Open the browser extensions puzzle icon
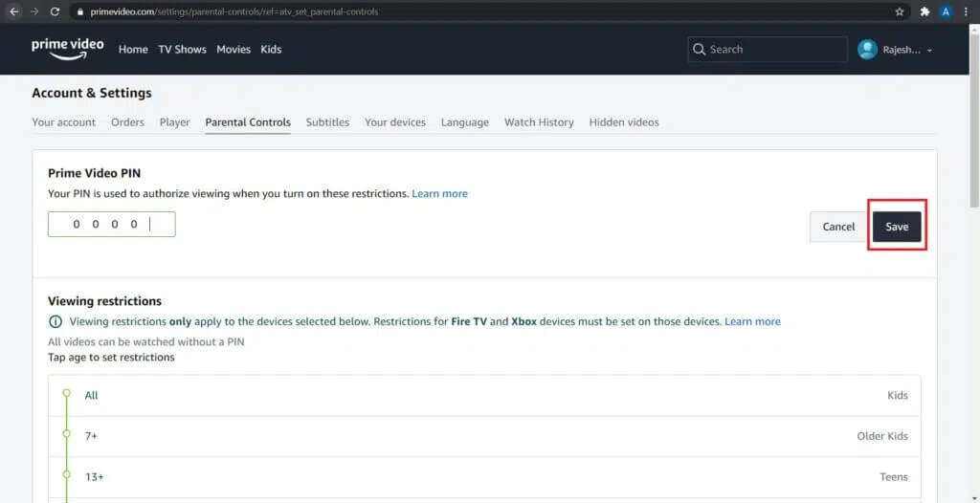980x503 pixels. 925,11
